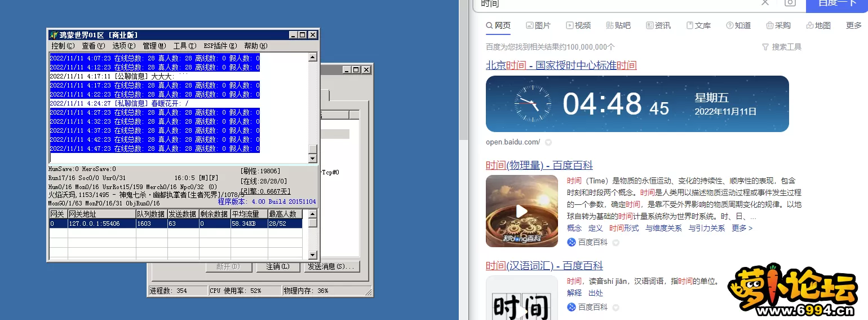Open the 概念 sub-link
The height and width of the screenshot is (320, 868).
pyautogui.click(x=574, y=228)
